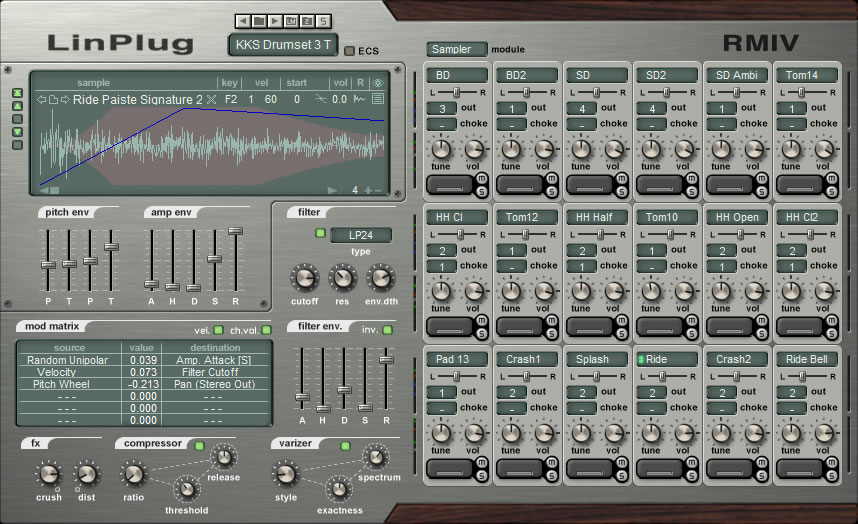Trigger the Tom12 pad button
This screenshot has height=524, width=858.
pos(520,327)
